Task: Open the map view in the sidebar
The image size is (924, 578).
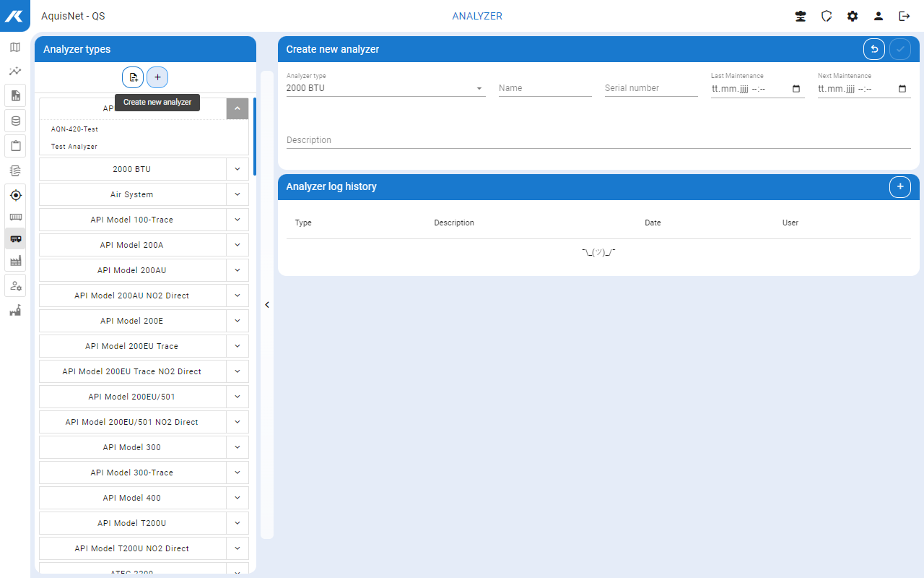Action: pos(15,48)
